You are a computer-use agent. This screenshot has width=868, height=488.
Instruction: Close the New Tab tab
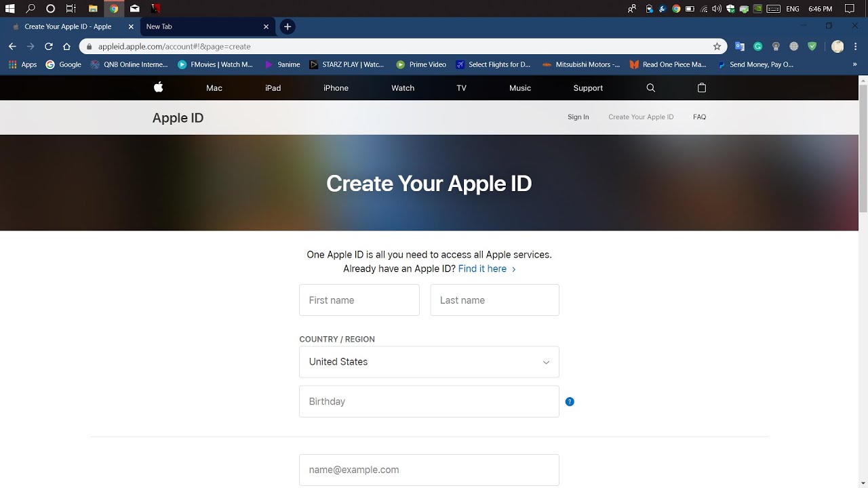pos(266,26)
